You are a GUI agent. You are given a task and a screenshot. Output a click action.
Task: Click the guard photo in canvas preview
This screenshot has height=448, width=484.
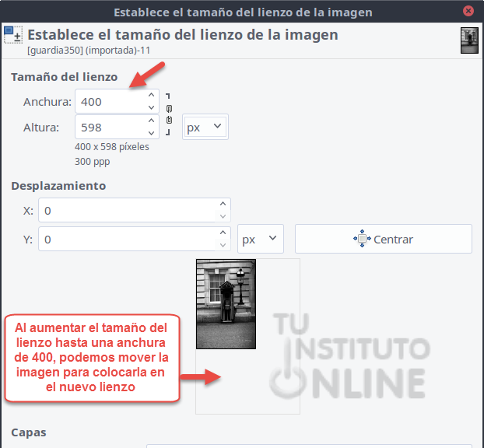click(226, 304)
